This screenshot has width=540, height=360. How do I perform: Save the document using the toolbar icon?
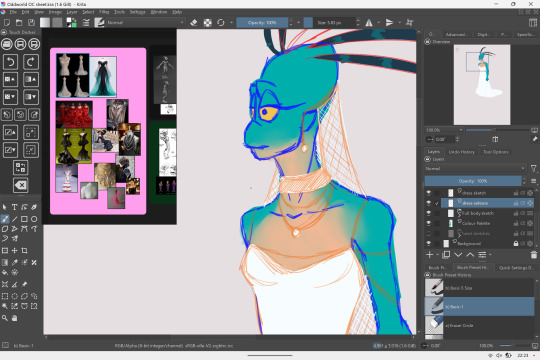(x=31, y=23)
